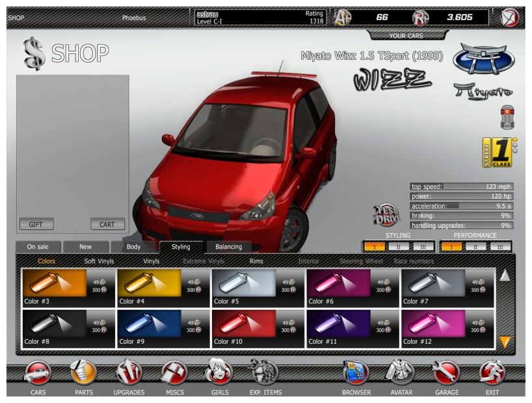
Task: Open the Avatar icon
Action: (x=401, y=373)
